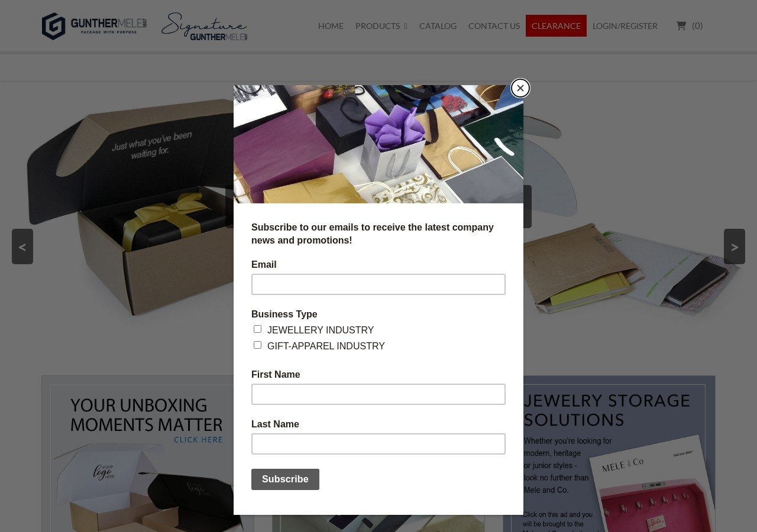The width and height of the screenshot is (757, 532).
Task: Click the Subscribe button
Action: pyautogui.click(x=285, y=479)
